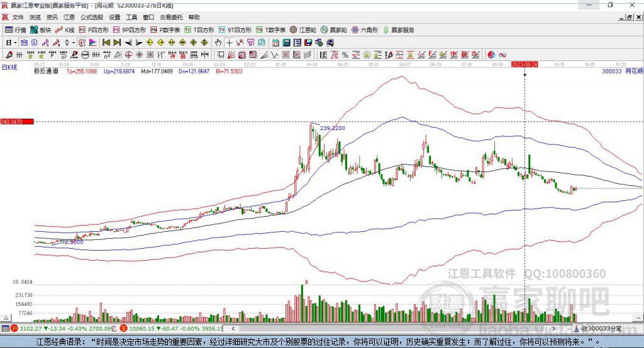The height and width of the screenshot is (348, 644).
Task: Click the blue infinity loop icon
Action: click(x=502, y=55)
